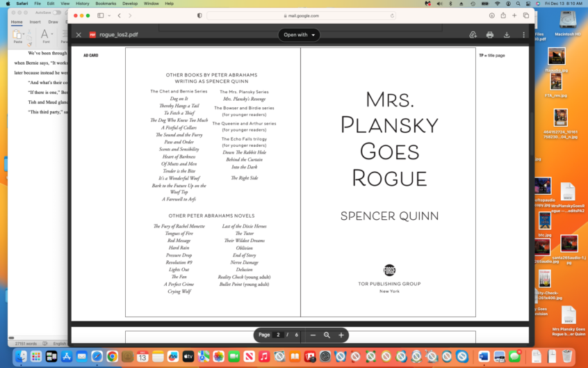Viewport: 588px width, 368px height.
Task: Open App Store from the Dock
Action: 66,356
